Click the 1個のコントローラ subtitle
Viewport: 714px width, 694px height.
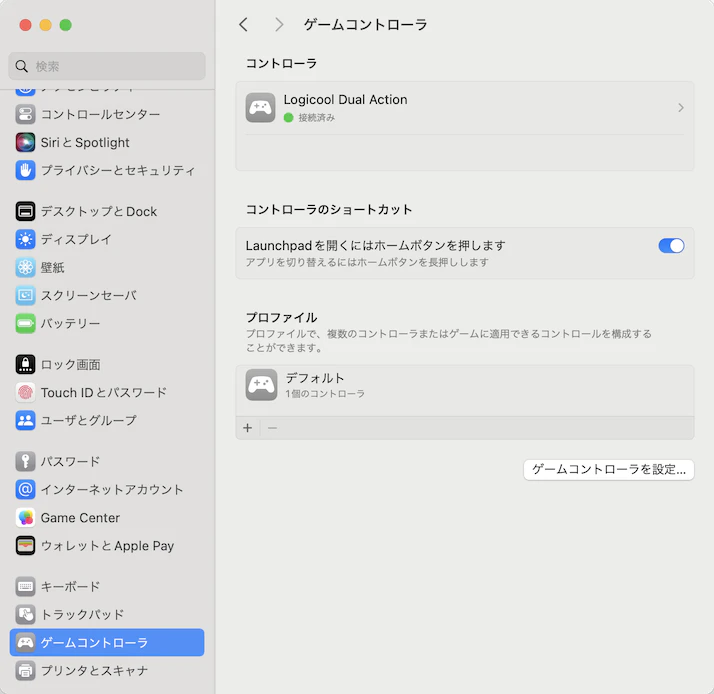tap(325, 393)
